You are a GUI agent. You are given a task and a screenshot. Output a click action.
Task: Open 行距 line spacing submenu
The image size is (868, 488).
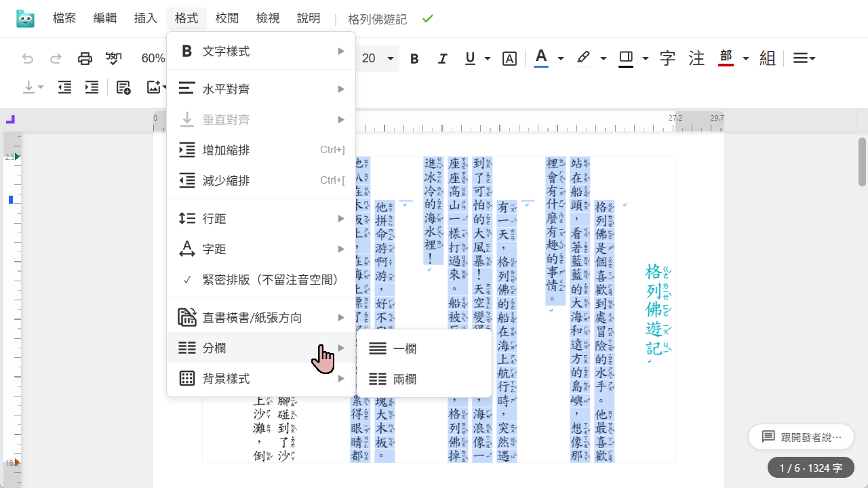(261, 219)
